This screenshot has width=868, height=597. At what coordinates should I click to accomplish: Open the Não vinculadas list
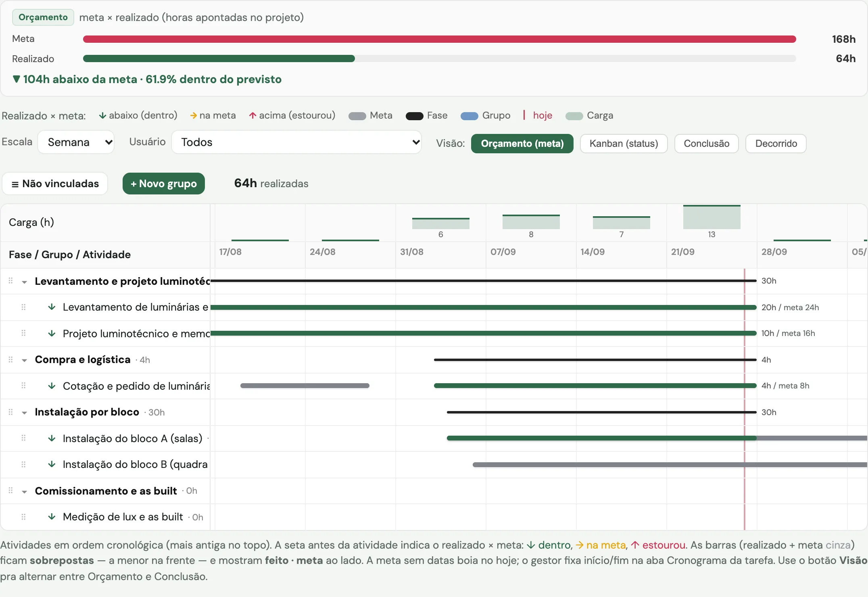(55, 184)
